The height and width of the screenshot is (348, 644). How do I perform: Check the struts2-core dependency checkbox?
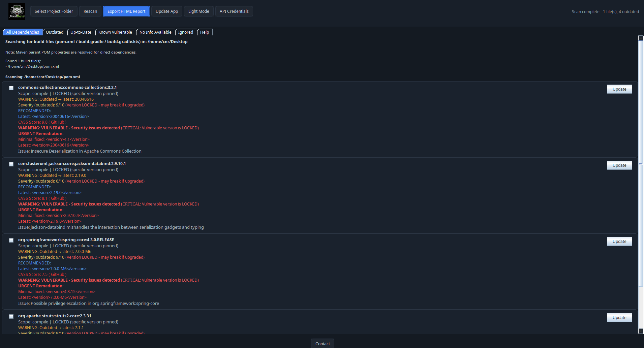tap(11, 316)
